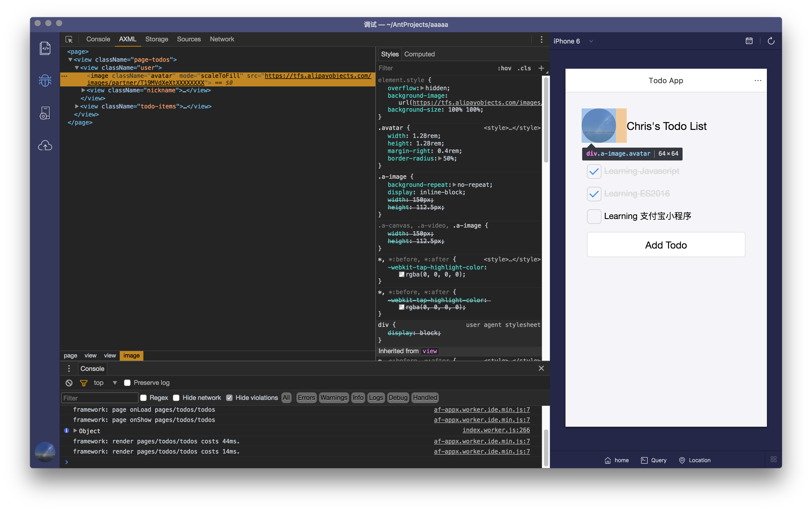The height and width of the screenshot is (511, 812).
Task: Activate the inspect element picker icon
Action: 69,39
